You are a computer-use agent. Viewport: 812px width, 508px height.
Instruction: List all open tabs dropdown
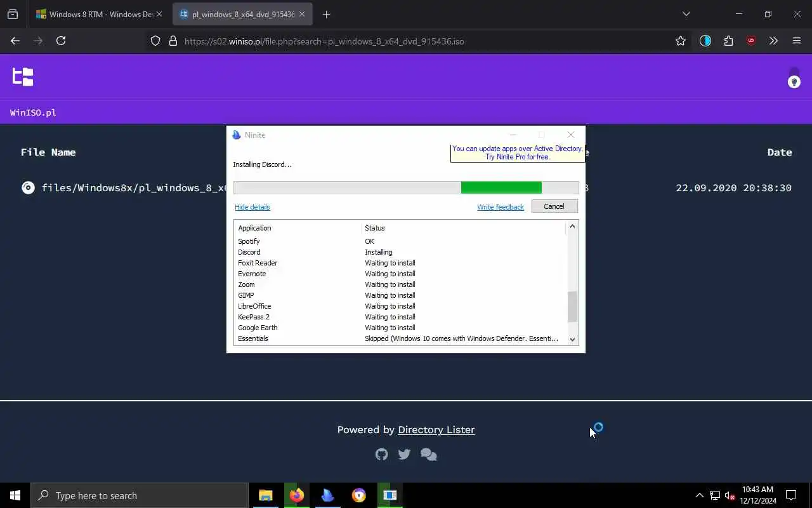(686, 14)
